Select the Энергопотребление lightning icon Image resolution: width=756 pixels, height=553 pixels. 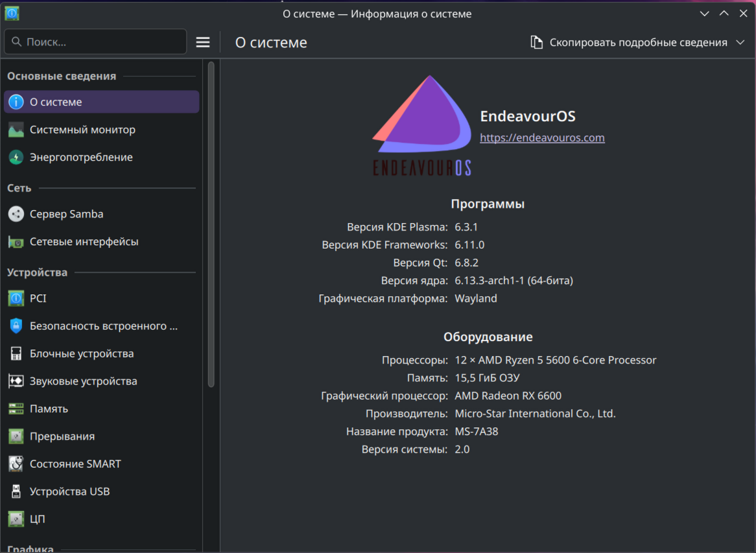pyautogui.click(x=16, y=157)
